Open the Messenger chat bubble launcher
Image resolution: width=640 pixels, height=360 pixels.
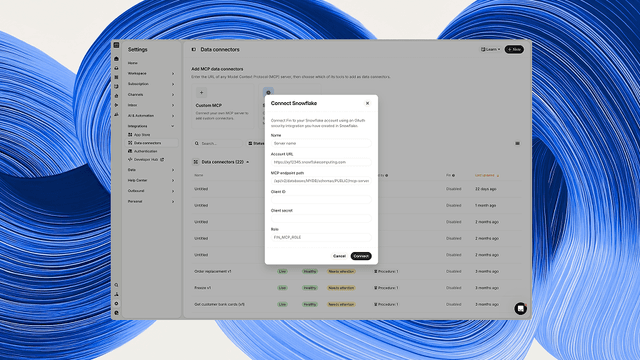(520, 309)
